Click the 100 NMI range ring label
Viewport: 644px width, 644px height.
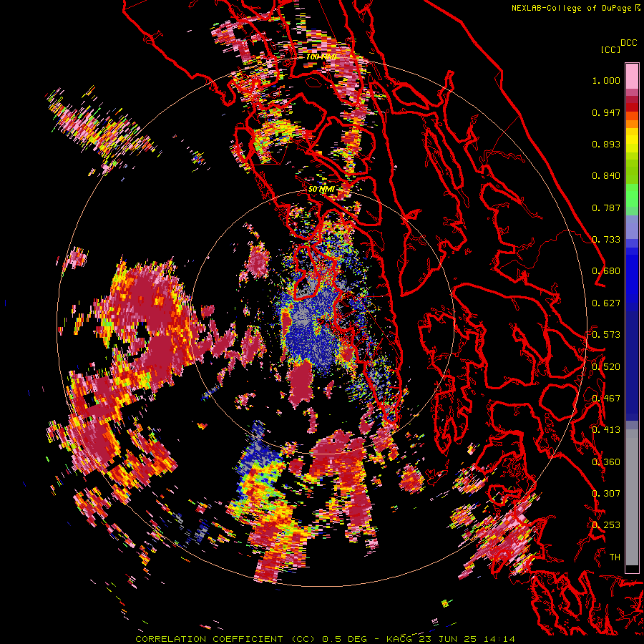pyautogui.click(x=321, y=57)
